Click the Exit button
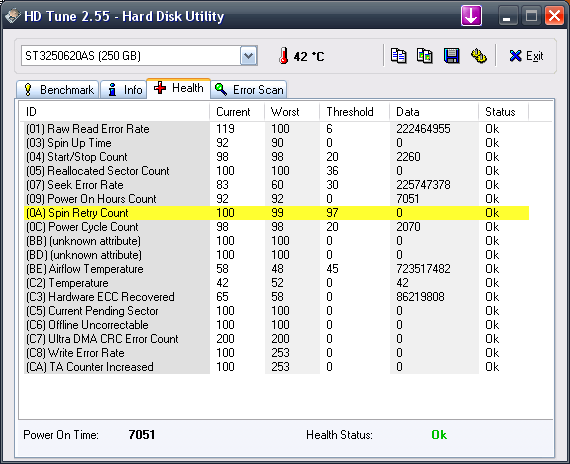570x464 pixels. (x=526, y=56)
